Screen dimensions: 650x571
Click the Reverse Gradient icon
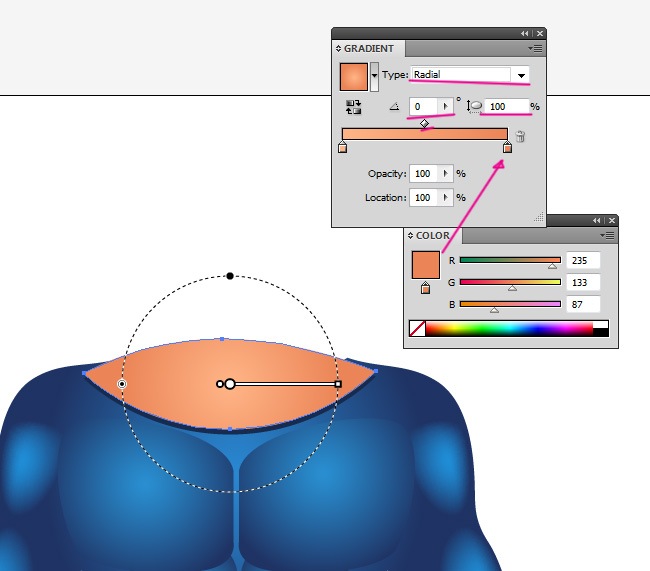(x=353, y=107)
